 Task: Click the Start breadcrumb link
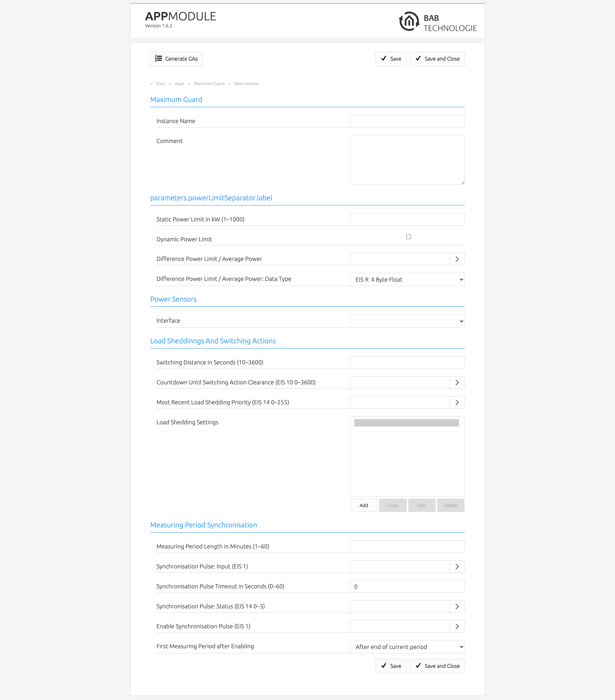pyautogui.click(x=160, y=84)
